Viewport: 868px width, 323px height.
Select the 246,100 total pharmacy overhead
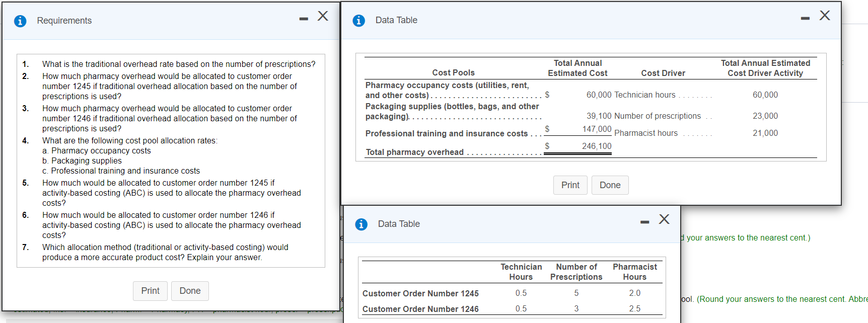(597, 146)
